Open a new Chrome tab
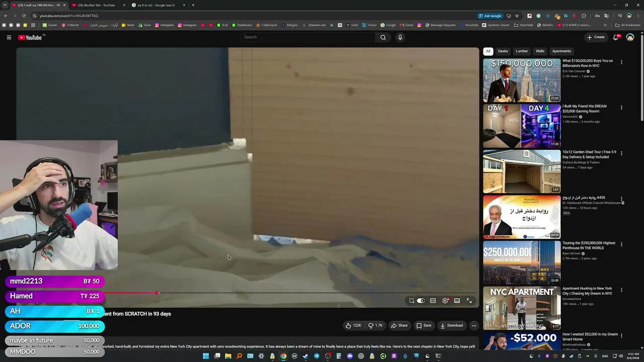The image size is (644, 362). (193, 5)
